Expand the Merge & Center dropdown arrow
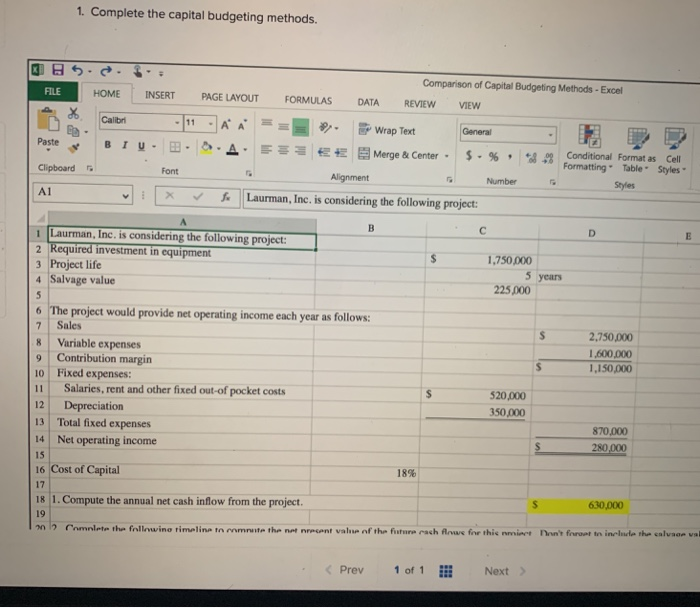This screenshot has width=700, height=608. point(446,156)
